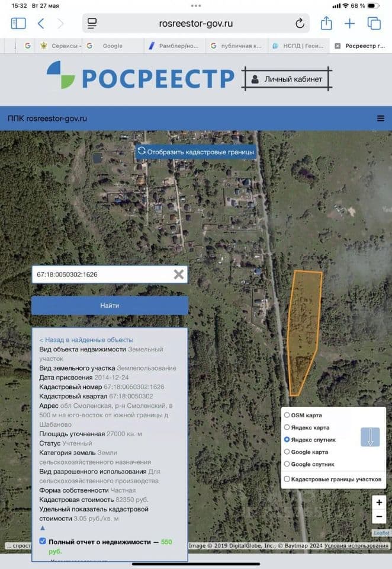392x569 pixels.
Task: Close the Росреестр tab with its X
Action: (x=338, y=46)
